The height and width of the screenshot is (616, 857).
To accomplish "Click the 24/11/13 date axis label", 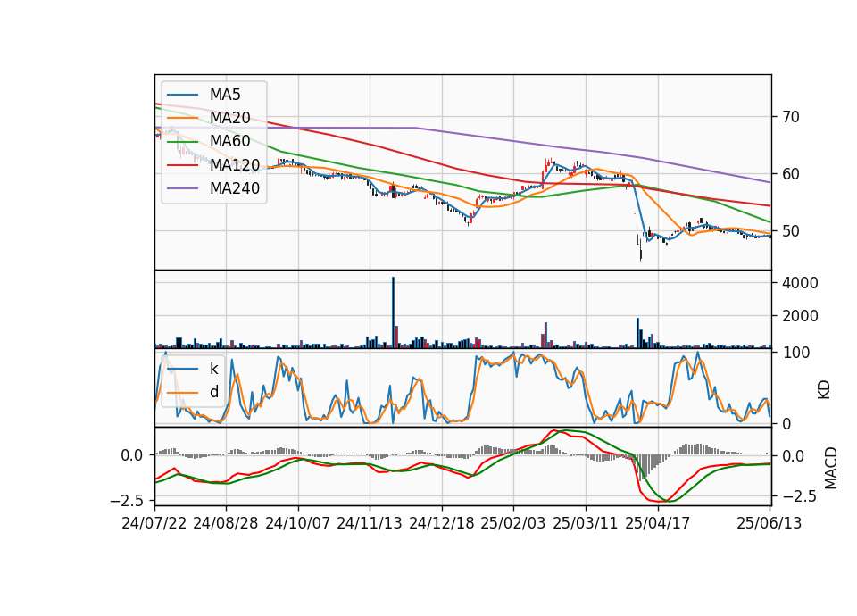I will (x=370, y=523).
